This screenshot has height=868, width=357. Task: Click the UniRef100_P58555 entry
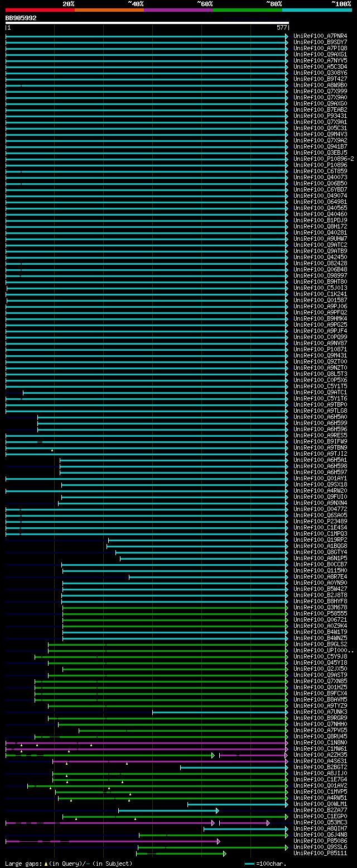320,614
